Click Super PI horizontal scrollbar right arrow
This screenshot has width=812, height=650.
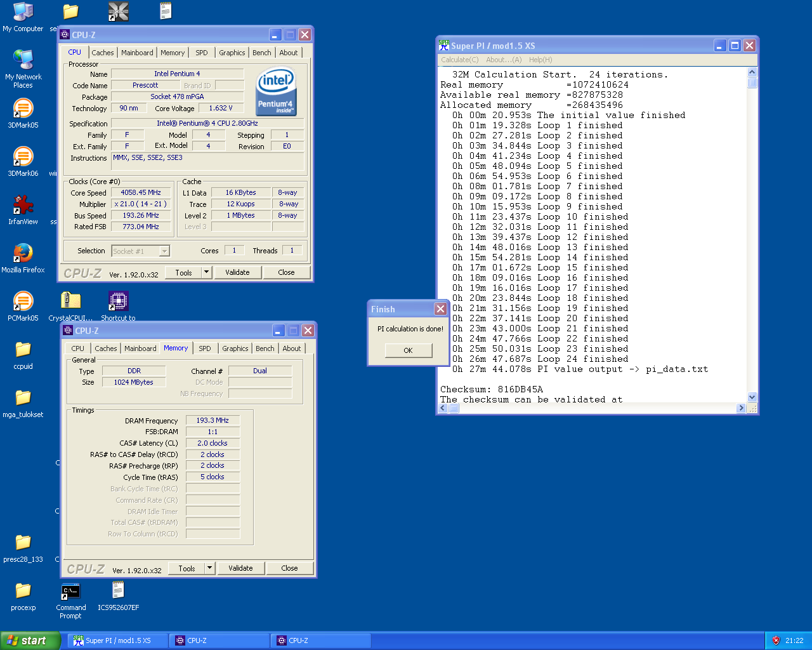point(741,408)
